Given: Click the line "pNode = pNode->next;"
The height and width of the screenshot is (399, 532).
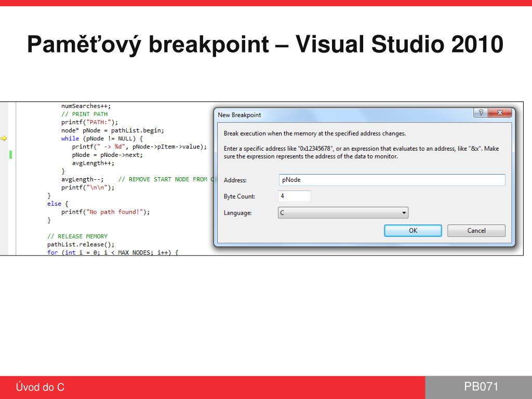Looking at the screenshot, I should point(107,155).
